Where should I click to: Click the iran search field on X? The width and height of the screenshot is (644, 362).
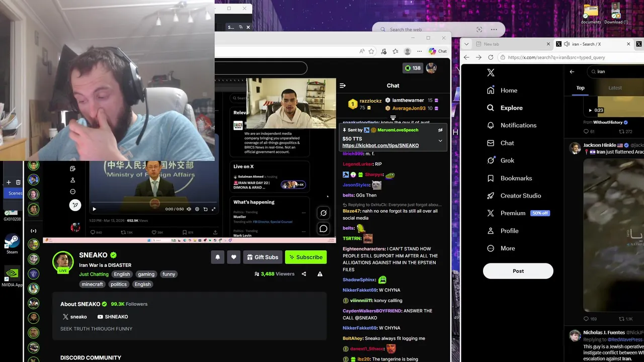616,71
